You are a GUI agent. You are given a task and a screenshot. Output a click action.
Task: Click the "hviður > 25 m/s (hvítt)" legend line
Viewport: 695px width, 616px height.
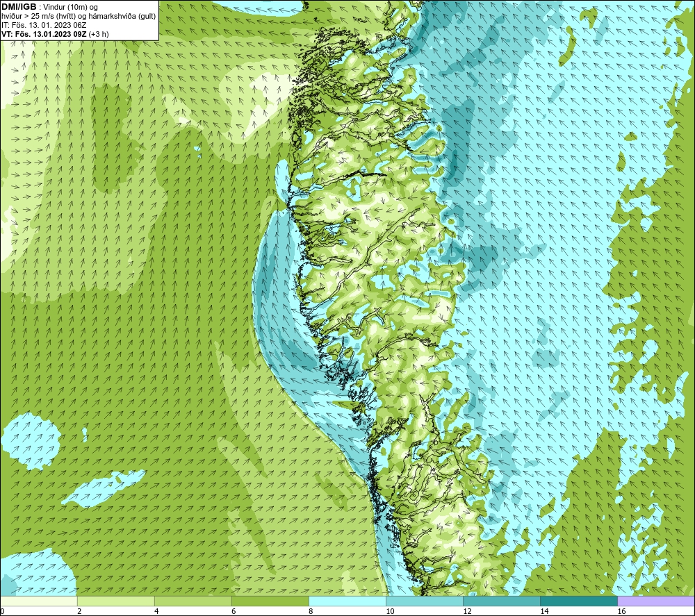pos(38,17)
